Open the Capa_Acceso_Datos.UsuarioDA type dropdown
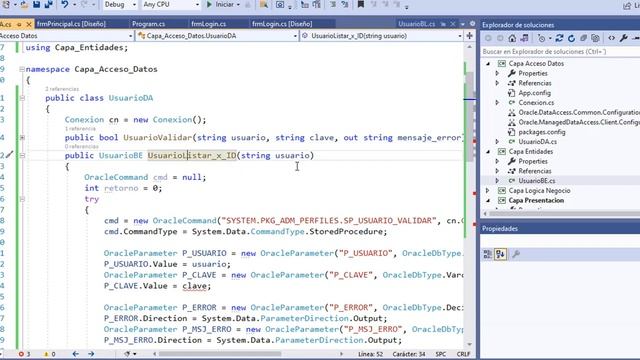The width and height of the screenshot is (640, 360). click(x=217, y=36)
